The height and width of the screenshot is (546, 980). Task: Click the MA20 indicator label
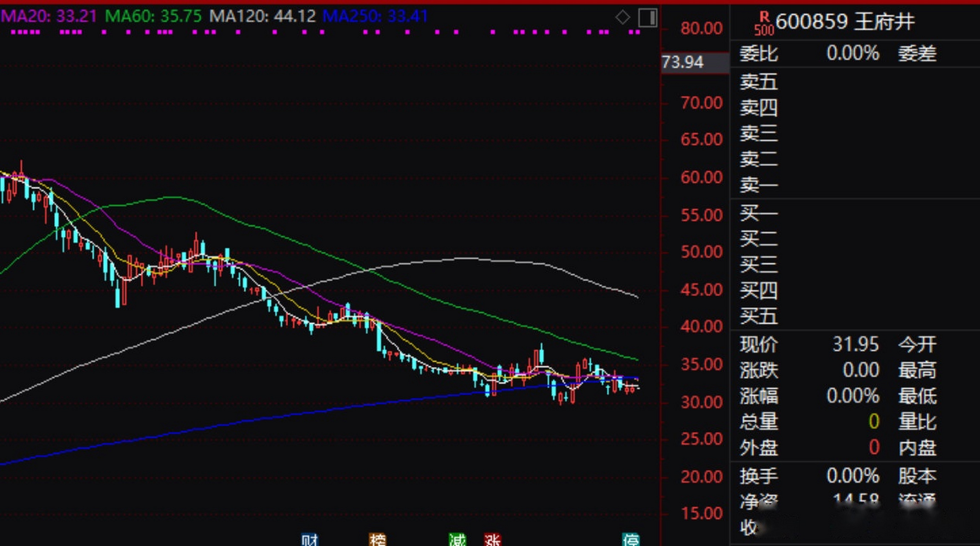tap(49, 16)
